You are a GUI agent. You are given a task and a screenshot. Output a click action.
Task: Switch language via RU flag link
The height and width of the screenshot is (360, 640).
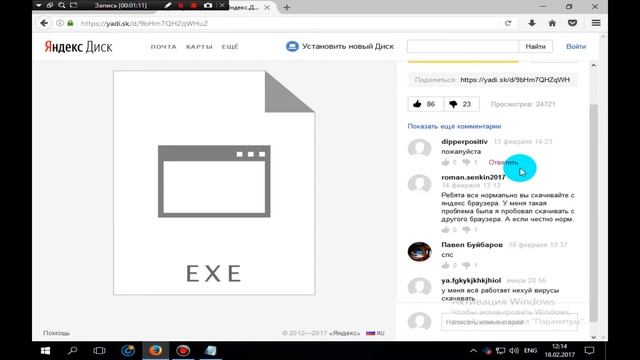tap(375, 333)
